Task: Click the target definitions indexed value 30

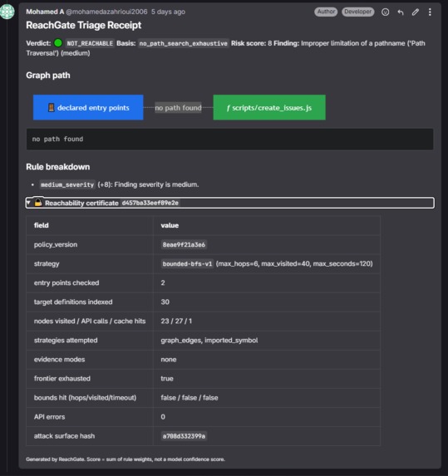Action: pos(165,302)
